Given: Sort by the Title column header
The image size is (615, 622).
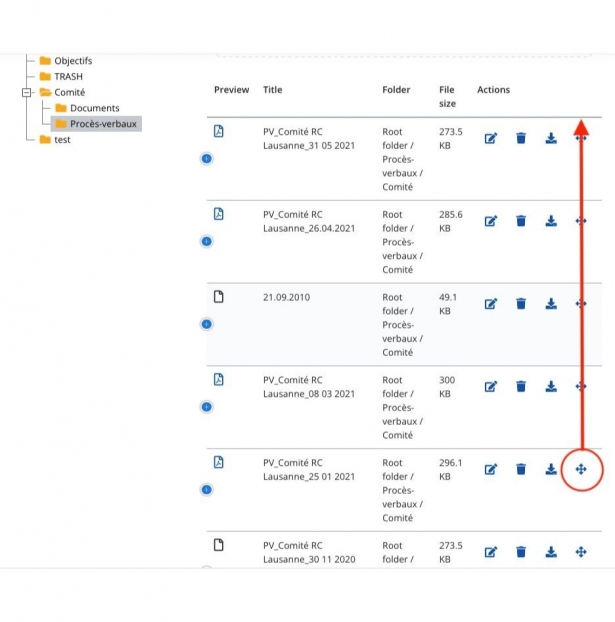Looking at the screenshot, I should tap(272, 90).
